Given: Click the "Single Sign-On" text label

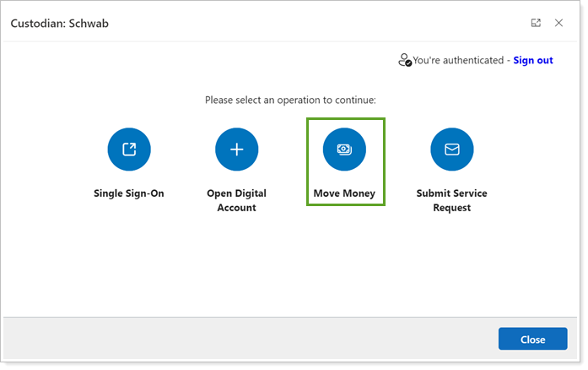Looking at the screenshot, I should 128,193.
